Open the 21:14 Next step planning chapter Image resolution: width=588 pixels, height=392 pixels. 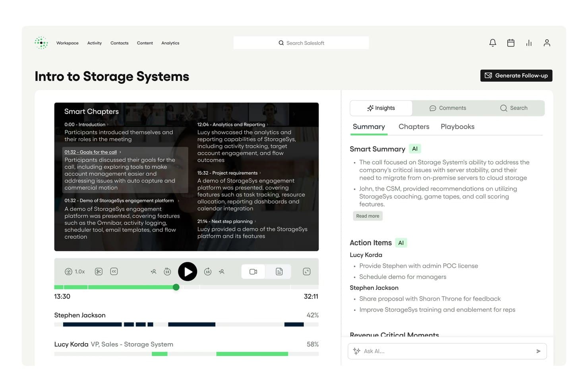227,222
